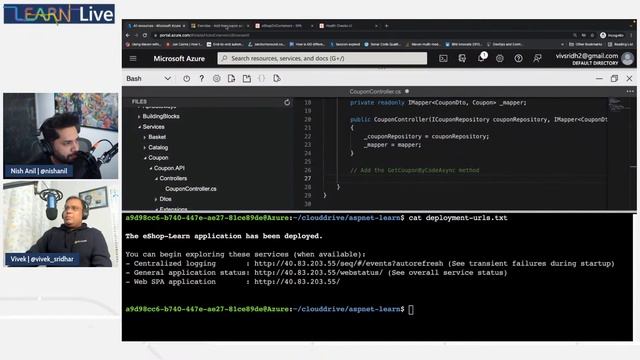Collapse the Controllers folder
Screen dimensions: 640x360
tap(156, 178)
